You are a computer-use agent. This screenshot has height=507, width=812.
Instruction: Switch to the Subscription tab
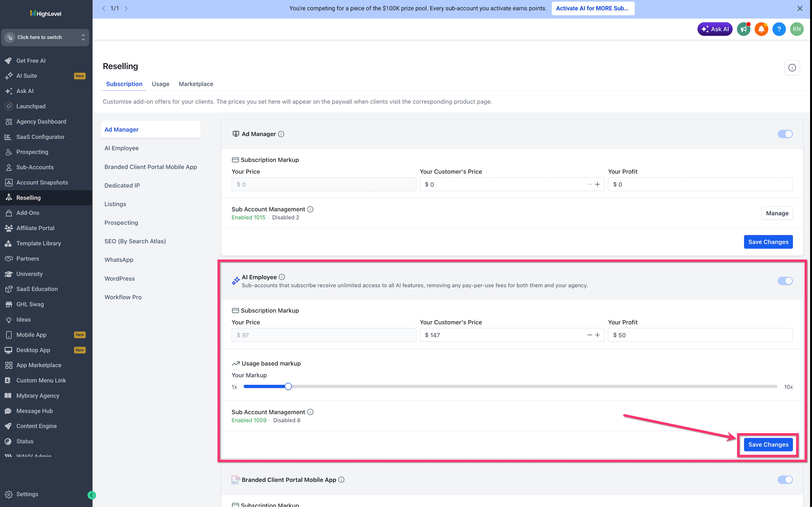pyautogui.click(x=124, y=84)
